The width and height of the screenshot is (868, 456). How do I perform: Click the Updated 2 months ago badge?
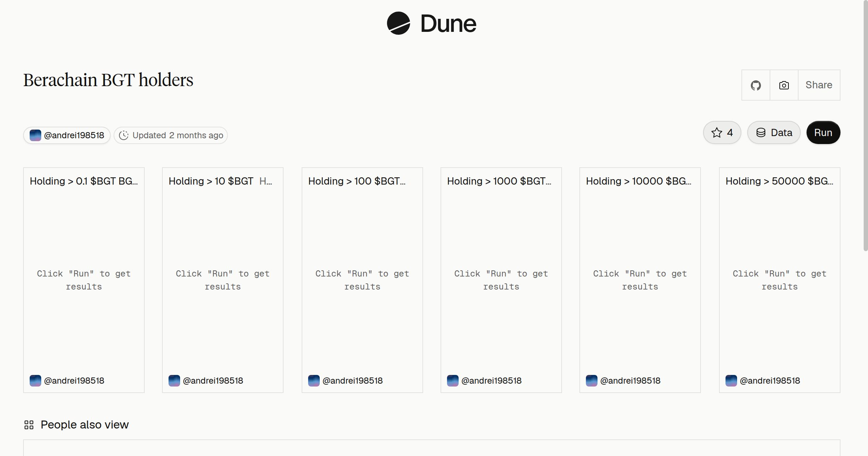click(x=171, y=135)
